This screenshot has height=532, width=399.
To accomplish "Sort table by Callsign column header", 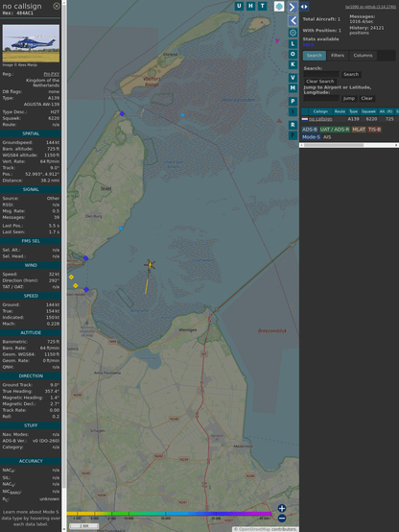I will click(320, 111).
